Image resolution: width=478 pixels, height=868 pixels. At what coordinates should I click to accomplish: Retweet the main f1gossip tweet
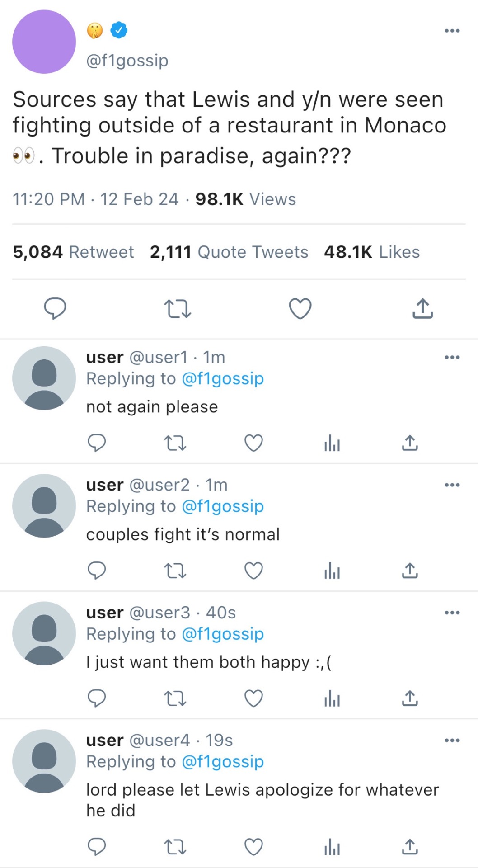pos(178,309)
